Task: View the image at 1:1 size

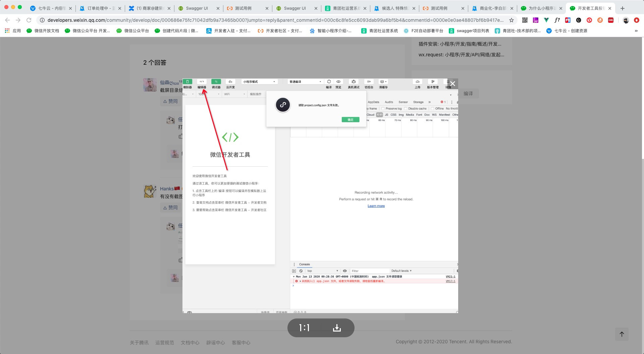Action: pos(304,328)
